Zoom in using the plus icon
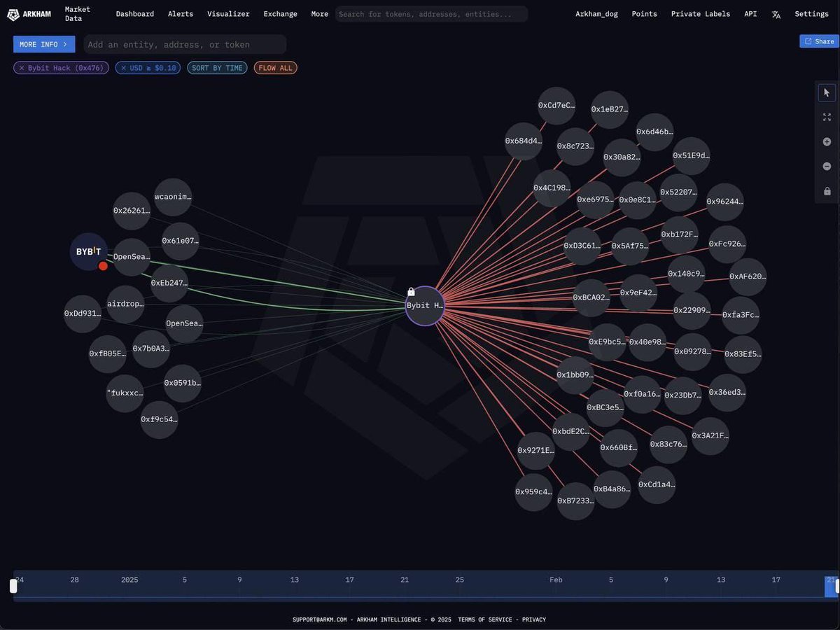This screenshot has width=840, height=630. pyautogui.click(x=827, y=141)
